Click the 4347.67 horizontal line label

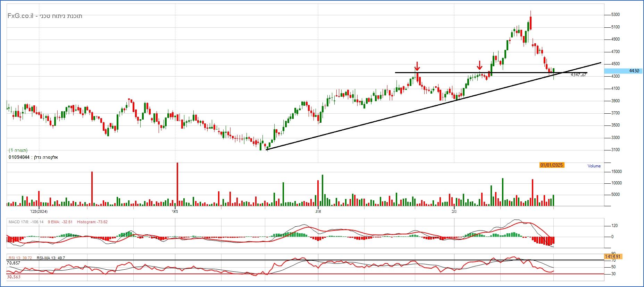coord(578,75)
